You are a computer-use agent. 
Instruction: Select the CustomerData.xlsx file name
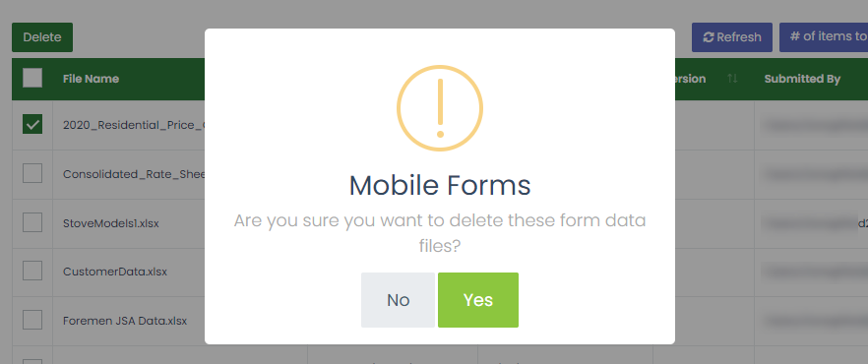[x=114, y=272]
